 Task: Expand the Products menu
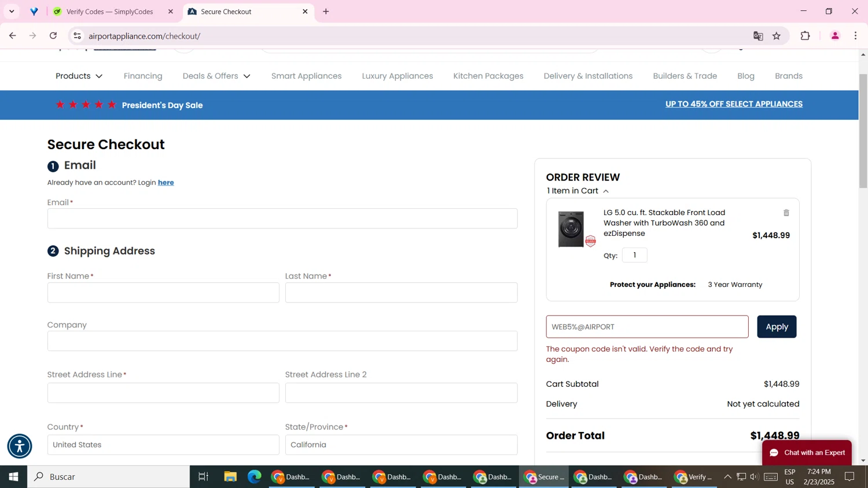[79, 76]
